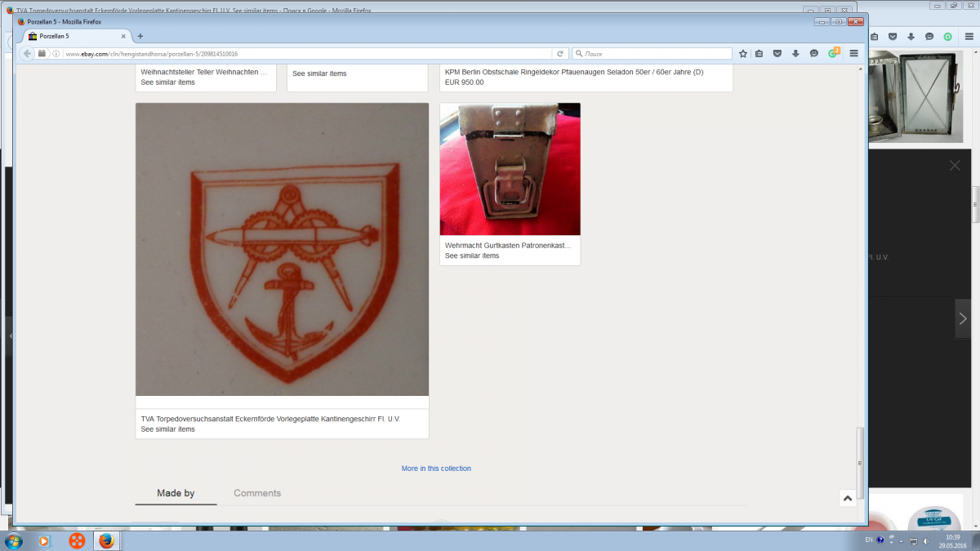Screen dimensions: 980x551
Task: Click the scrollbar up arrow of front window
Action: 859,70
